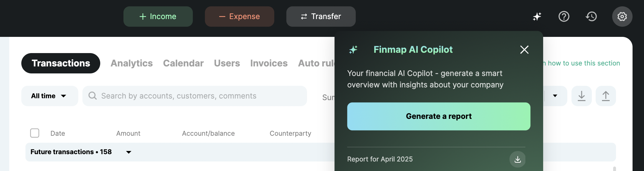The height and width of the screenshot is (171, 644).
Task: Open the settings gear icon
Action: pyautogui.click(x=622, y=17)
